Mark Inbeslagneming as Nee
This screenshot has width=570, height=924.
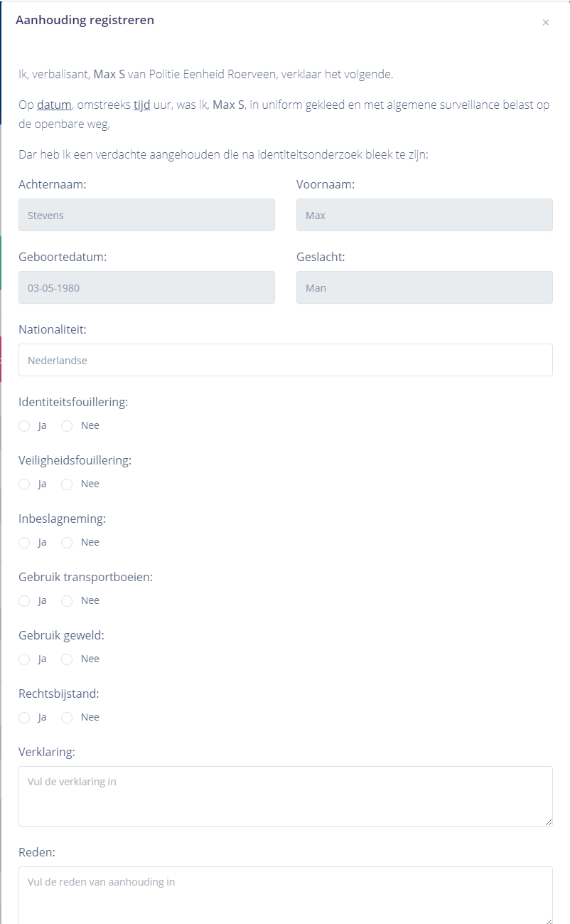click(67, 543)
